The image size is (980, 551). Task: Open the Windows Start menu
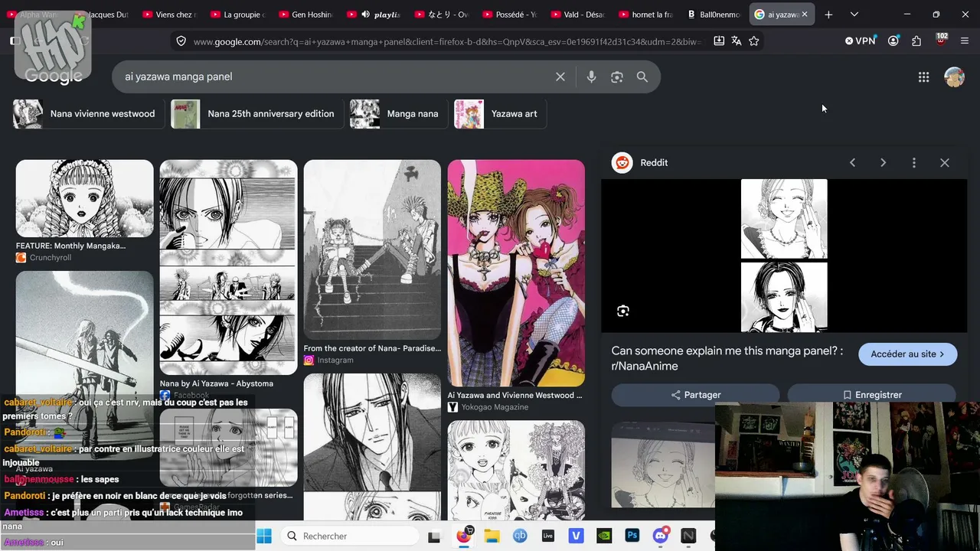pos(264,536)
